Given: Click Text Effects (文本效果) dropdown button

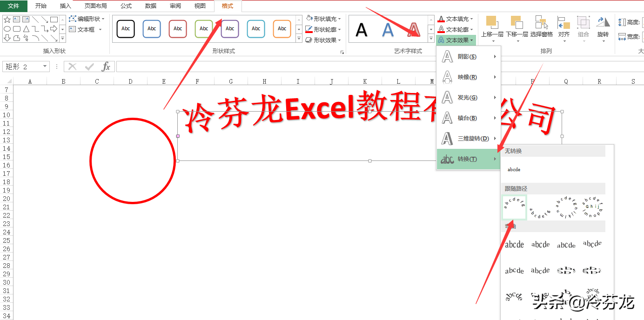Looking at the screenshot, I should pyautogui.click(x=456, y=40).
